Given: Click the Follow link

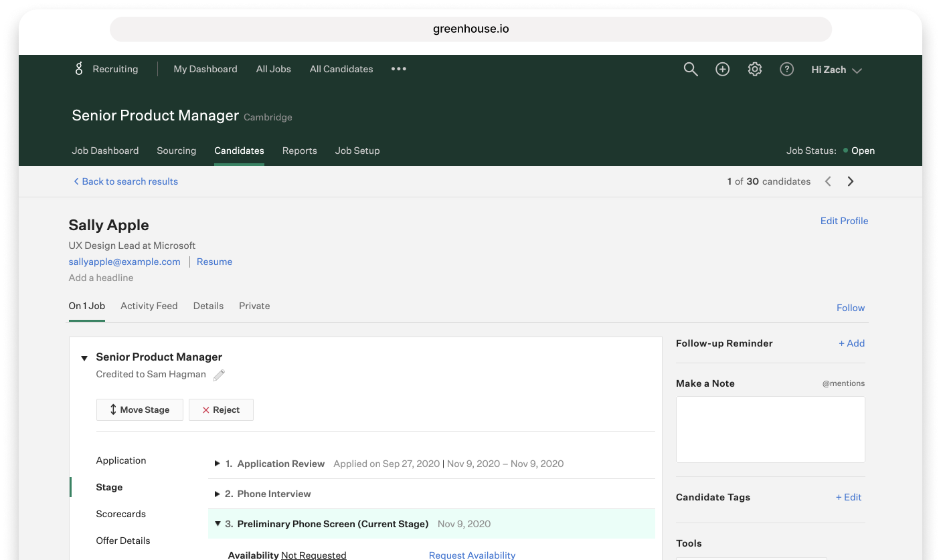Looking at the screenshot, I should pyautogui.click(x=851, y=308).
